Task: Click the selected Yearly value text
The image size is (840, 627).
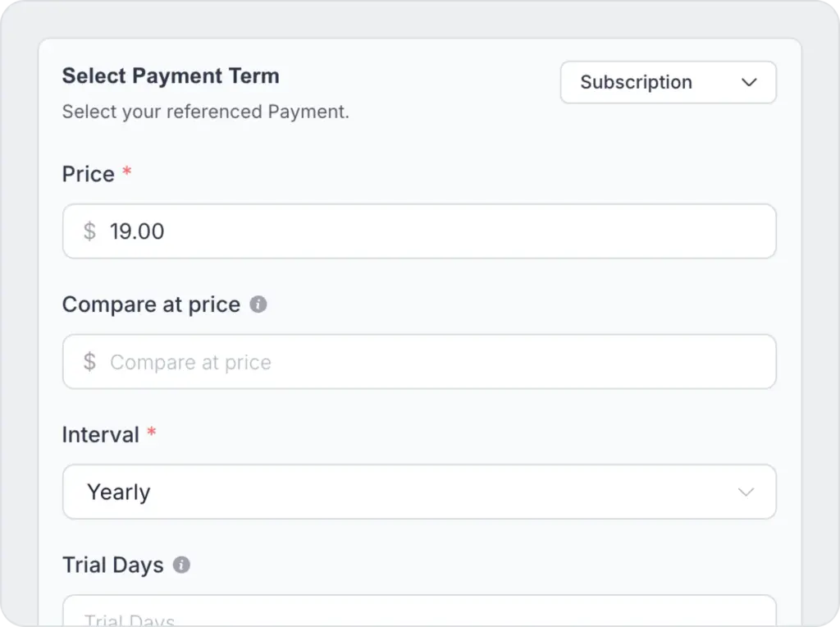Action: (x=119, y=492)
